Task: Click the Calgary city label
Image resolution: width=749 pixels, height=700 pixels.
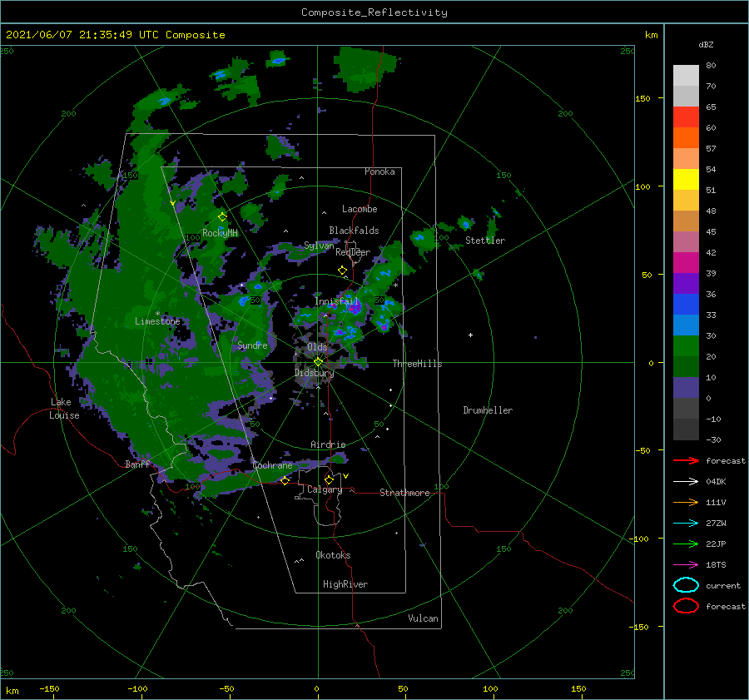Action: pyautogui.click(x=325, y=489)
